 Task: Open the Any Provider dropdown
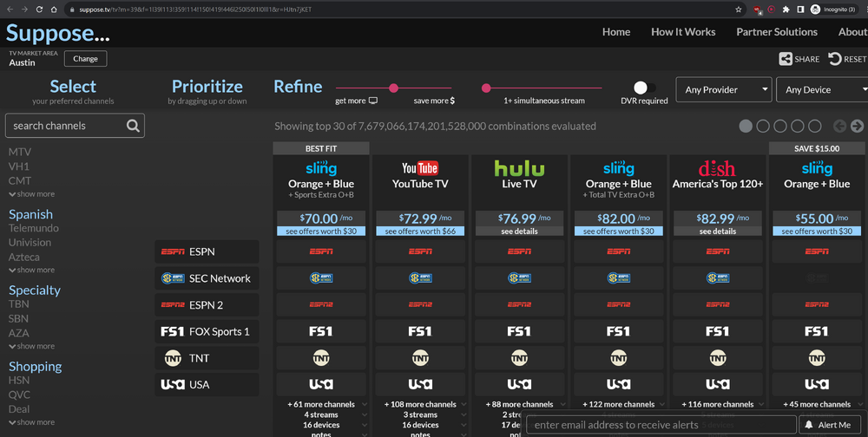point(723,89)
